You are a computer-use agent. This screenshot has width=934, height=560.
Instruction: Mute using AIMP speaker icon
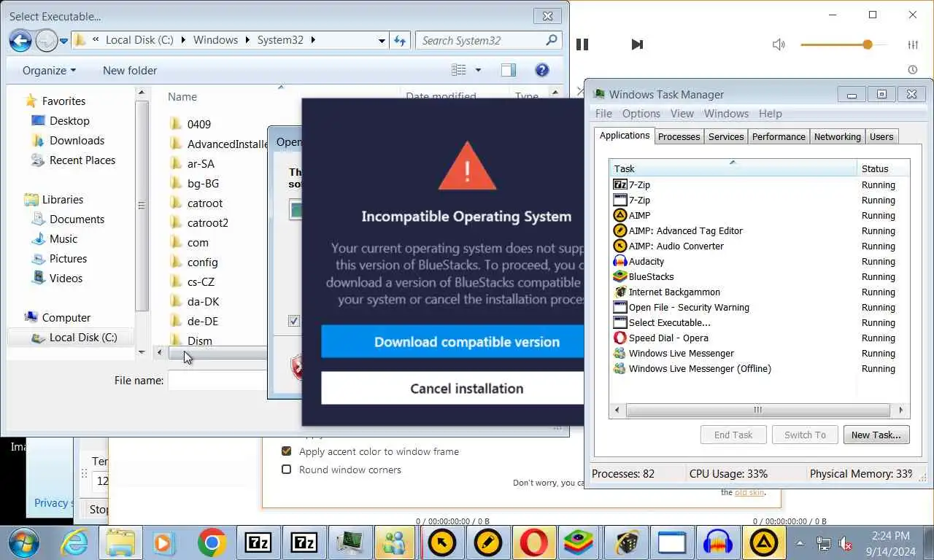pyautogui.click(x=779, y=44)
